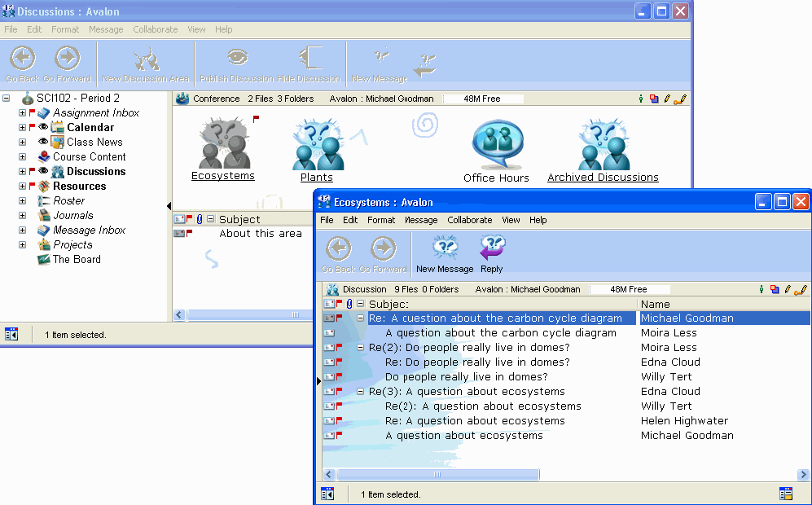Select the 'About this area' message
This screenshot has height=505, width=812.
click(x=260, y=234)
